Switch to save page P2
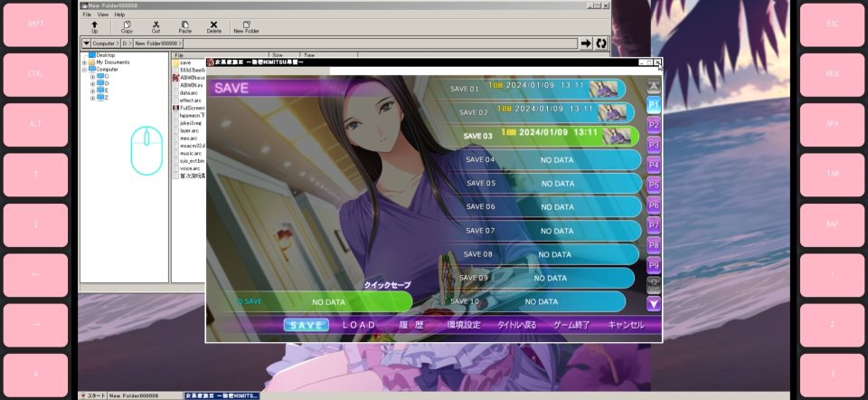868x400 pixels. pos(654,125)
